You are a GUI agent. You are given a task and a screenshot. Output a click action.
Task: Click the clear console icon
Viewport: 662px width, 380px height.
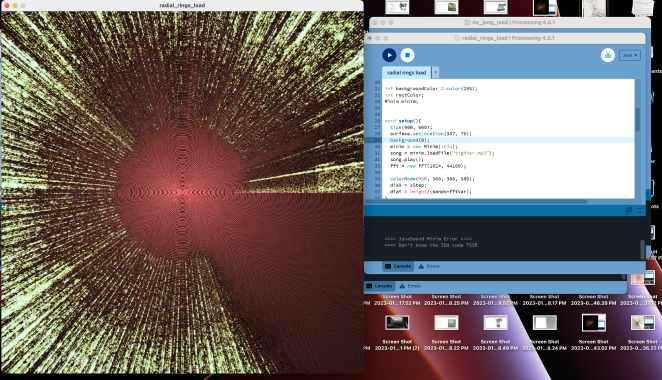(x=640, y=210)
